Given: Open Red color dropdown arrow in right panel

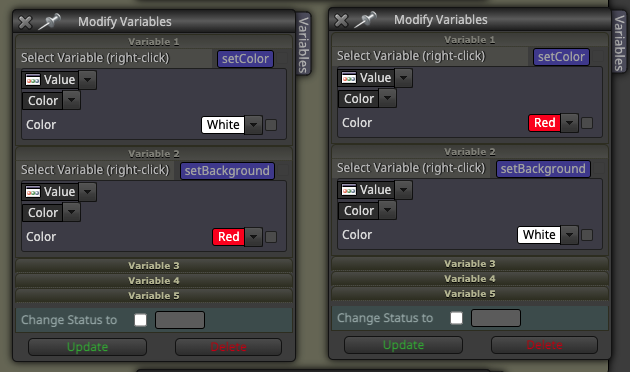Looking at the screenshot, I should [569, 123].
